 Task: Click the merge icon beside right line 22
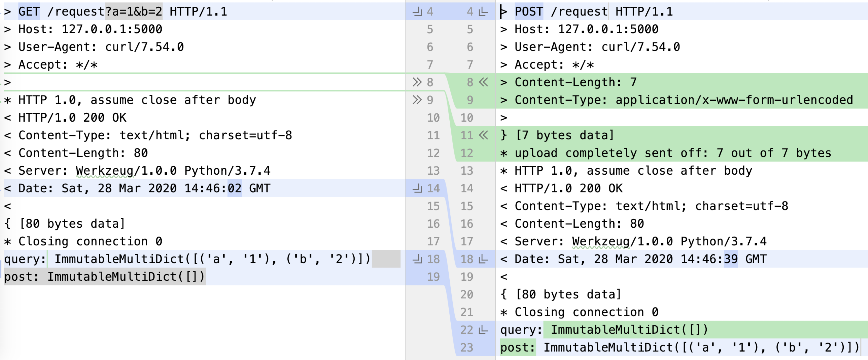483,330
